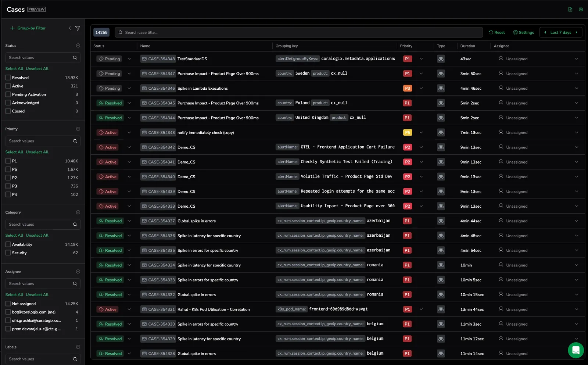This screenshot has width=588, height=365.
Task: Open status dropdown for CASE-354343
Action: coord(129,133)
